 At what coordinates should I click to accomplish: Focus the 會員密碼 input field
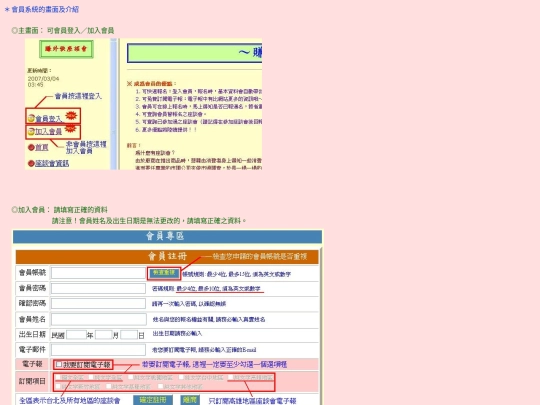(x=98, y=288)
